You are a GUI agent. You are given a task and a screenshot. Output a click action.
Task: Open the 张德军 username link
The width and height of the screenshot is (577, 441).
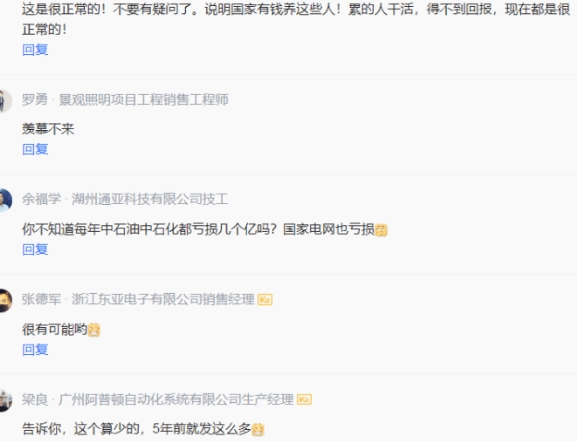(41, 299)
